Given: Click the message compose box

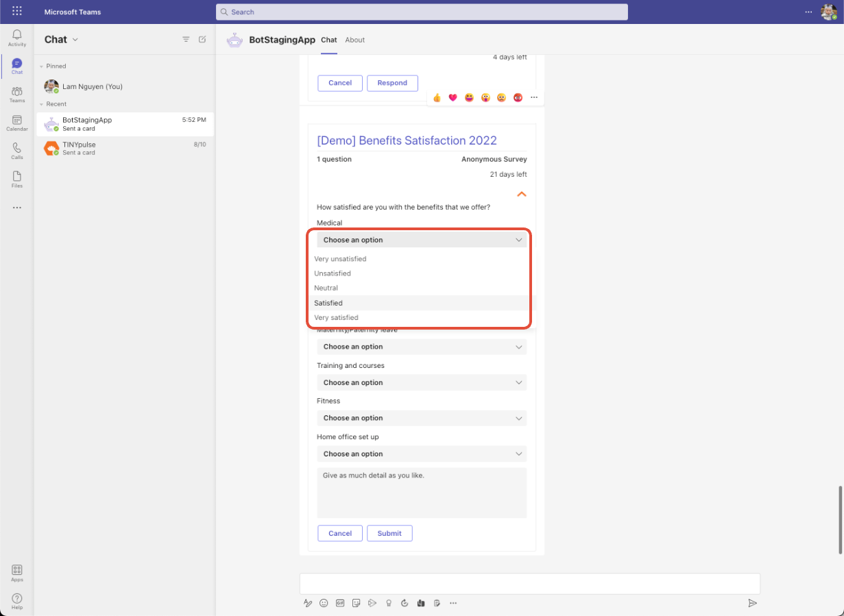Looking at the screenshot, I should pyautogui.click(x=530, y=584).
